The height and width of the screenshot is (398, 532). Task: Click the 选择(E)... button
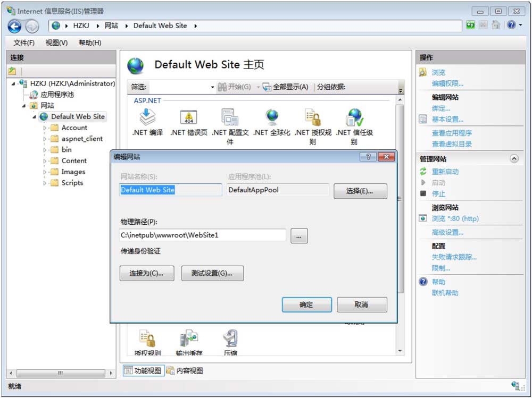360,191
